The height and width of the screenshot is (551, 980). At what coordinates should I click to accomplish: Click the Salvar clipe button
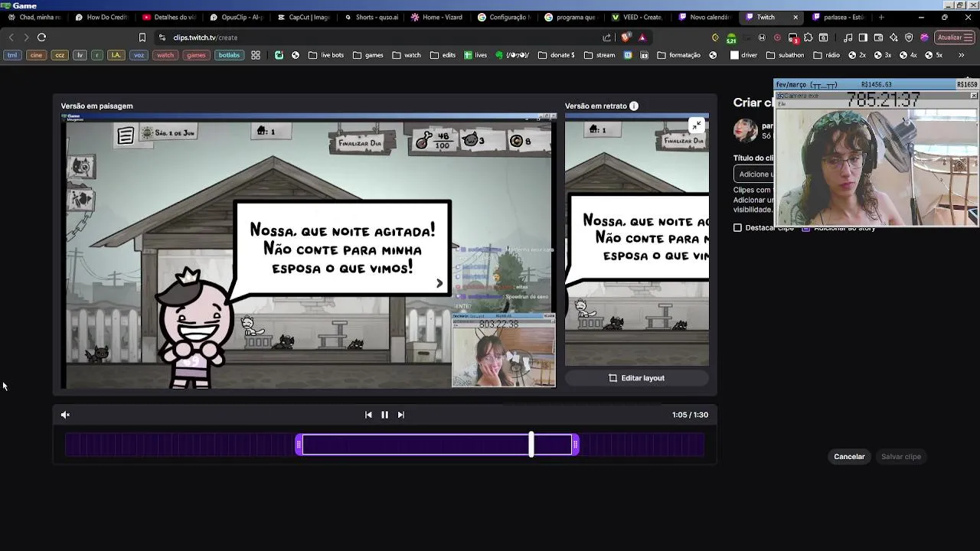tap(900, 457)
